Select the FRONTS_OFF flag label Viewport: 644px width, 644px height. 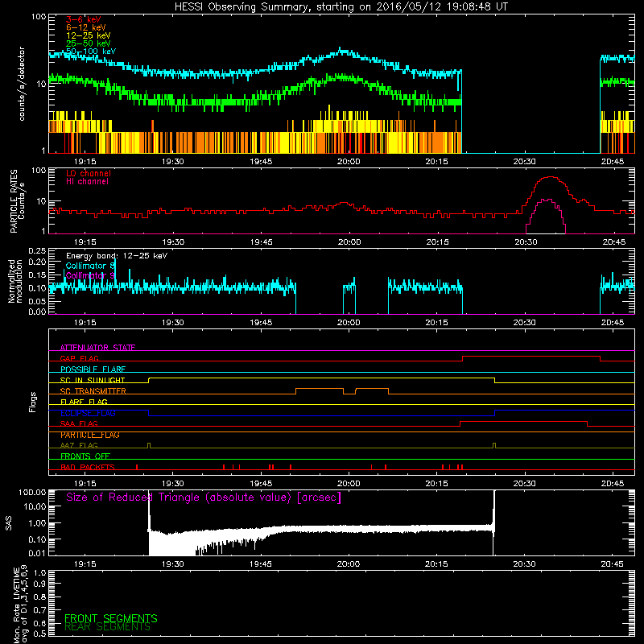point(85,456)
